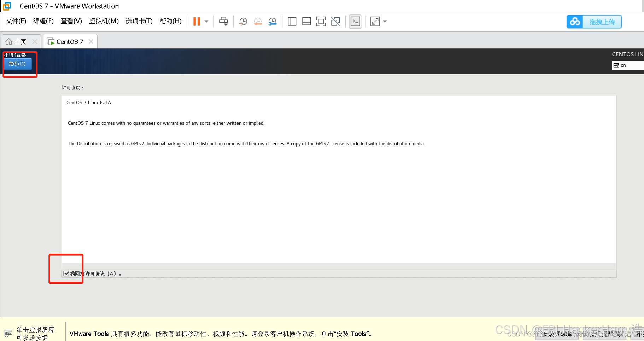Open the 编辑(E) menu
644x341 pixels.
coord(43,21)
